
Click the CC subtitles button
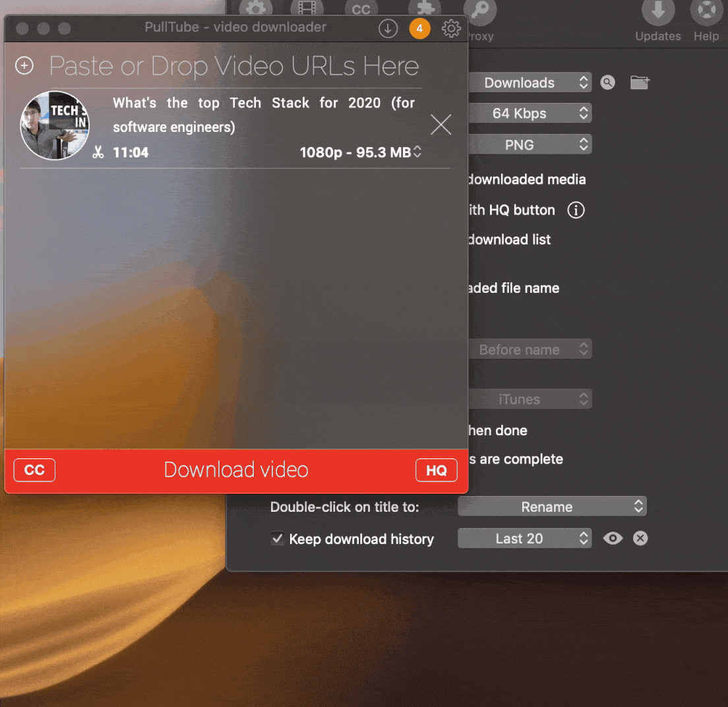point(34,470)
